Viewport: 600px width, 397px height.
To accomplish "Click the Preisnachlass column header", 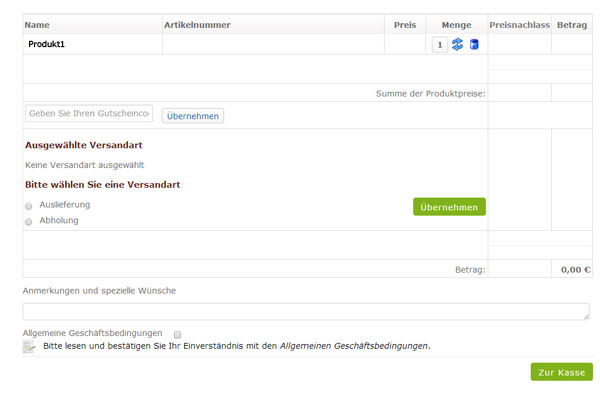I will (x=520, y=25).
